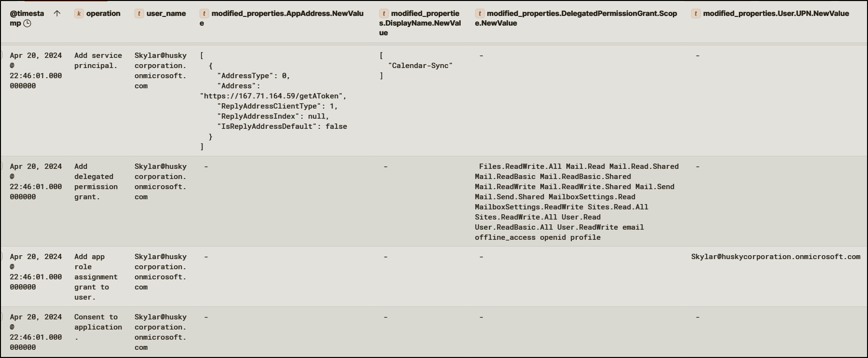The width and height of the screenshot is (868, 358).
Task: Click the type icon of the AppAddress.NewValue column
Action: coord(204,14)
